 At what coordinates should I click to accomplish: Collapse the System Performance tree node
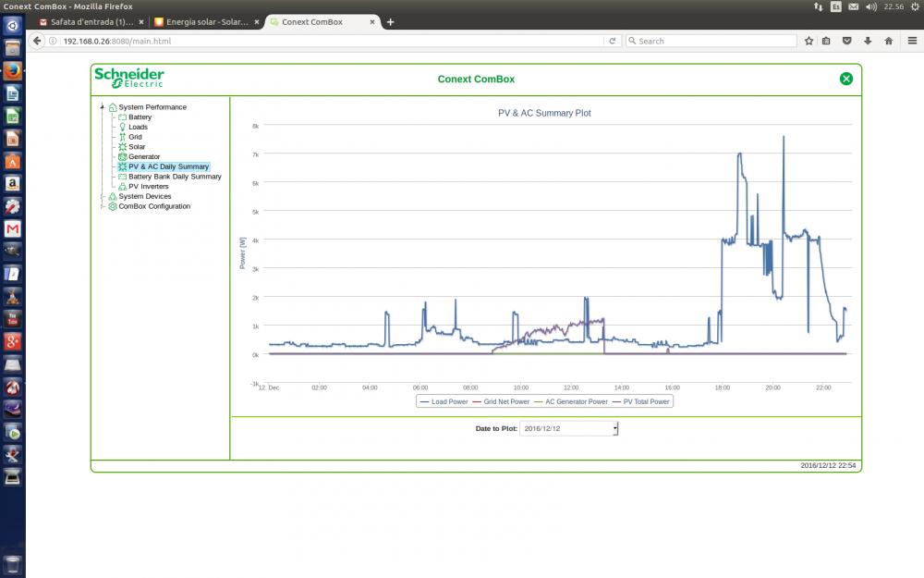coord(103,106)
